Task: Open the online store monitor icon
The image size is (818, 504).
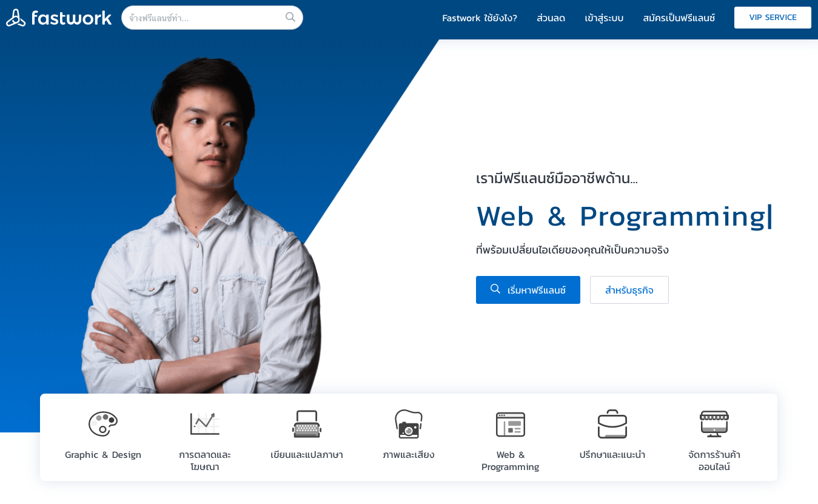Action: 714,423
